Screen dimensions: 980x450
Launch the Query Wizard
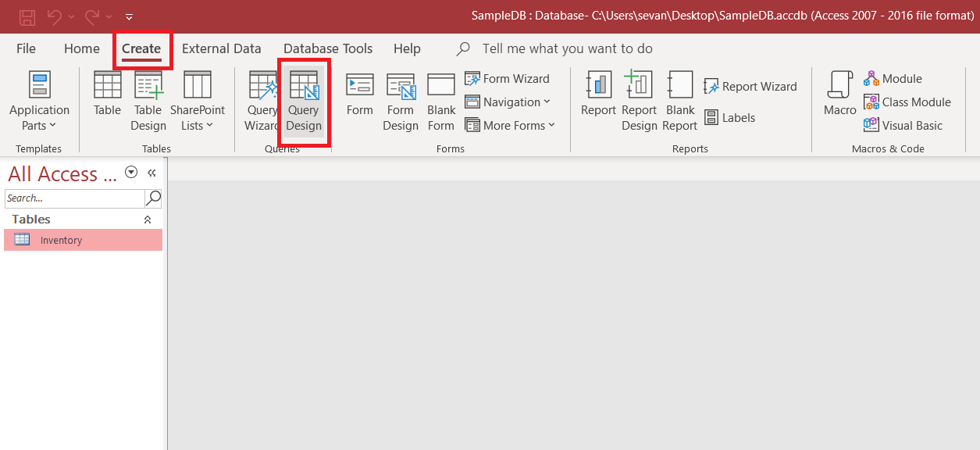pyautogui.click(x=262, y=102)
